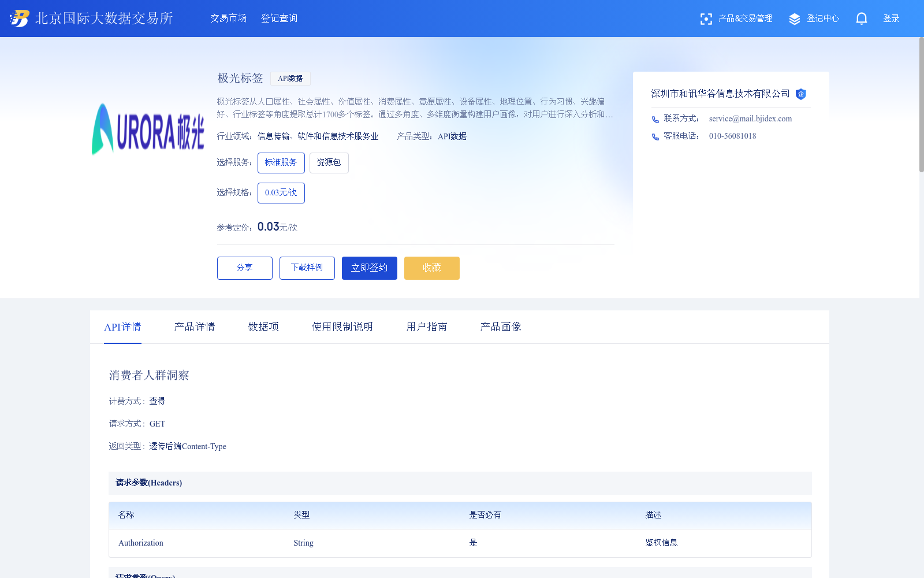
Task: Click the 下载样例 button
Action: (307, 268)
